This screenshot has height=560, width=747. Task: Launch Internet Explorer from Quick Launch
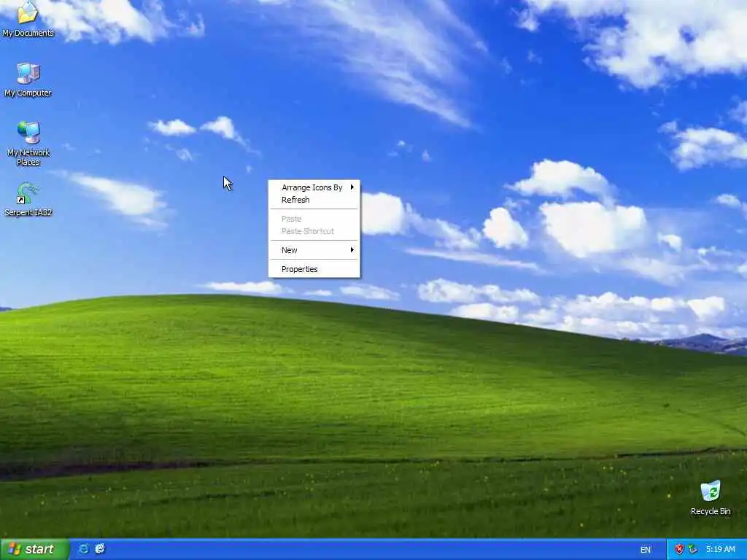83,549
